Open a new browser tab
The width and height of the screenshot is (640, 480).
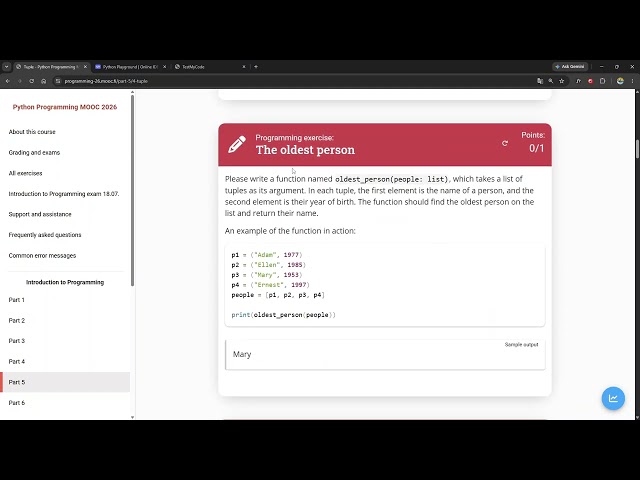256,67
